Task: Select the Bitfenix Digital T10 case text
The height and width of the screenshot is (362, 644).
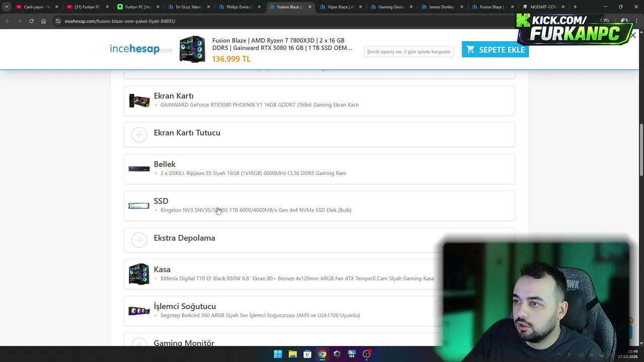Action: [x=297, y=279]
